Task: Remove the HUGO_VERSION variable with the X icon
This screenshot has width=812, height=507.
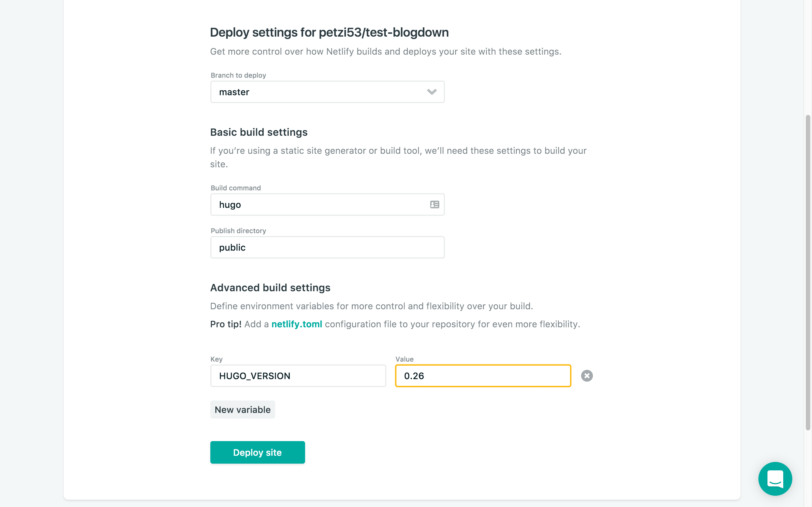Action: (587, 375)
